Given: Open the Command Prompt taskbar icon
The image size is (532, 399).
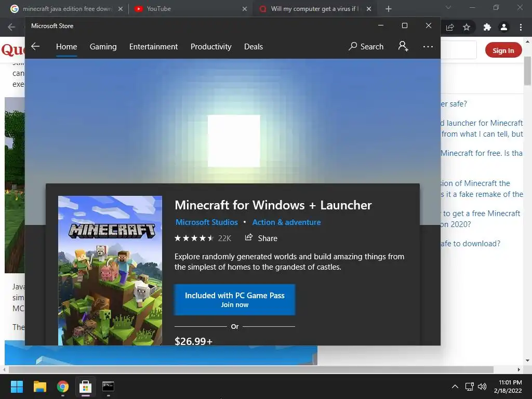Looking at the screenshot, I should click(108, 387).
